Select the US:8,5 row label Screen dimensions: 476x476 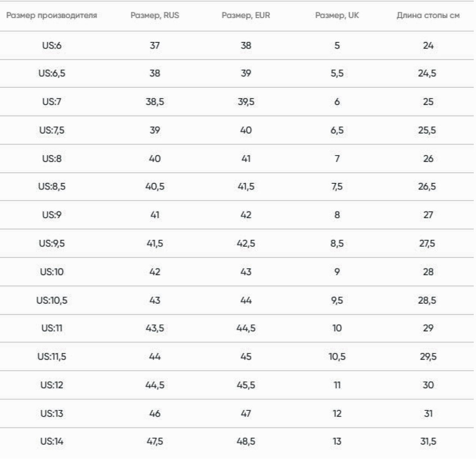(52, 186)
